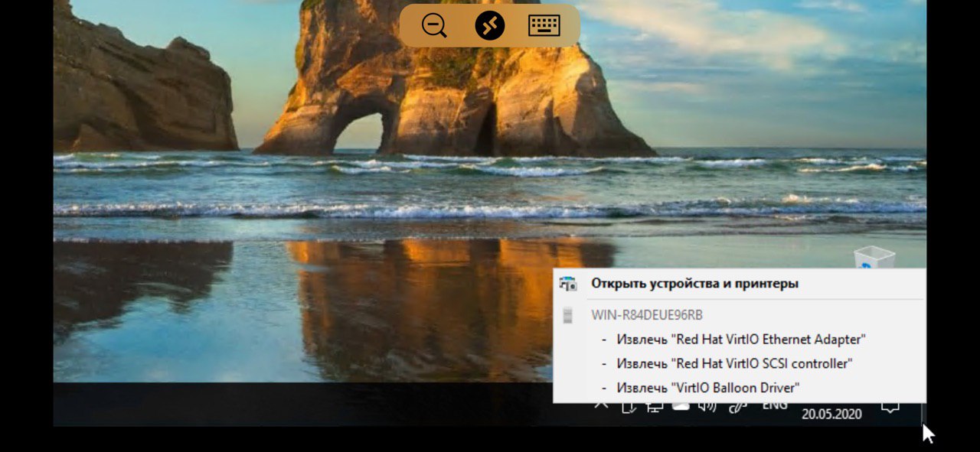This screenshot has width=980, height=452.
Task: Show the on-screen keyboard
Action: click(x=544, y=26)
